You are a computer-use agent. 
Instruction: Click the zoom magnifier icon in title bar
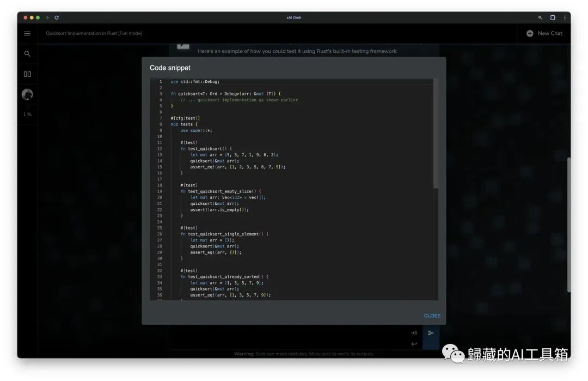click(x=540, y=17)
